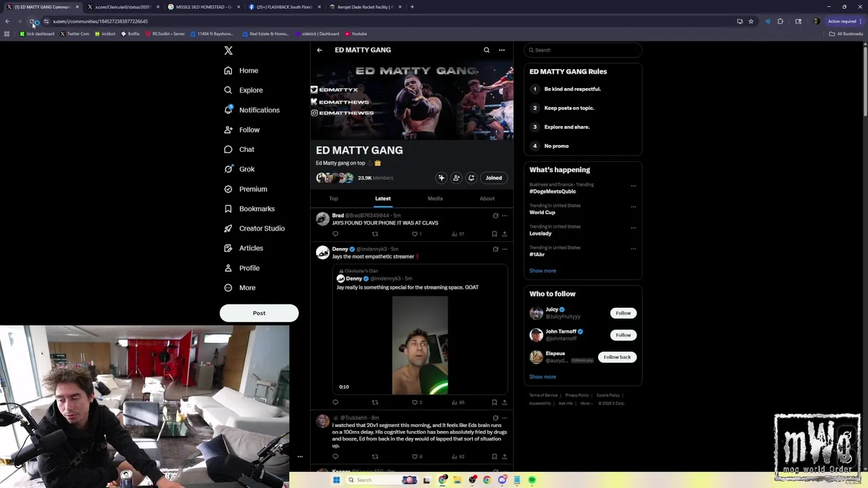868x488 pixels.
Task: Open three-dot menu on Trubbehh's post
Action: [505, 418]
